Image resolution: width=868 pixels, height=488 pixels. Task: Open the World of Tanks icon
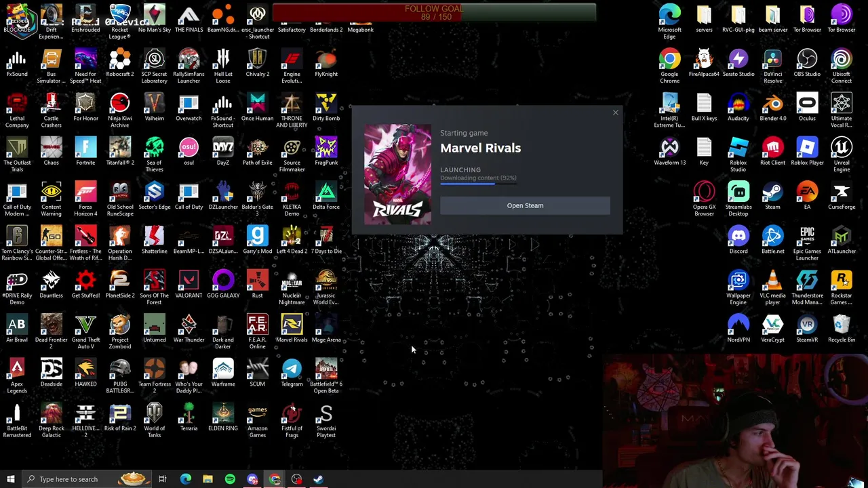[154, 420]
